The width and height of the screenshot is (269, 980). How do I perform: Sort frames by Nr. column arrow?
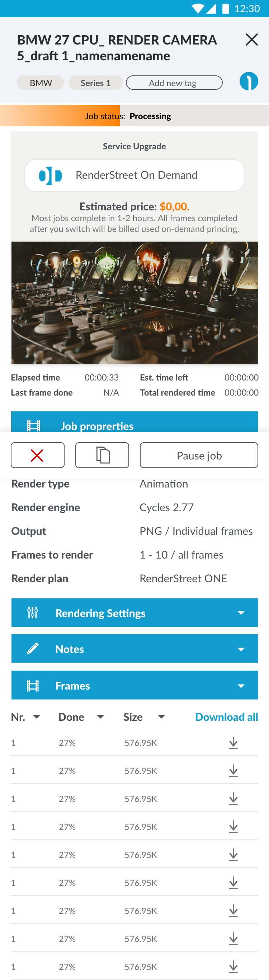click(37, 717)
